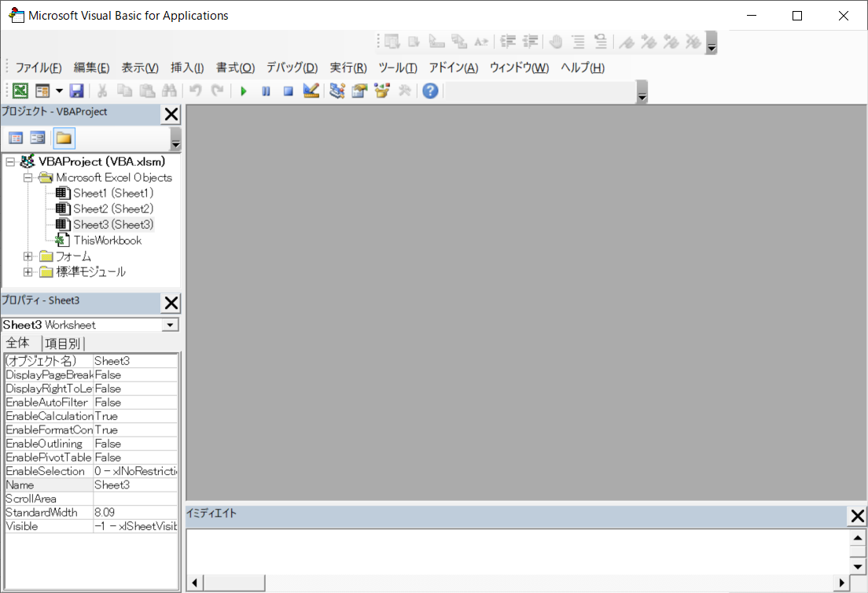The height and width of the screenshot is (593, 868).
Task: Collapse the VBAProject (VBA.xlsm) tree node
Action: pos(10,162)
